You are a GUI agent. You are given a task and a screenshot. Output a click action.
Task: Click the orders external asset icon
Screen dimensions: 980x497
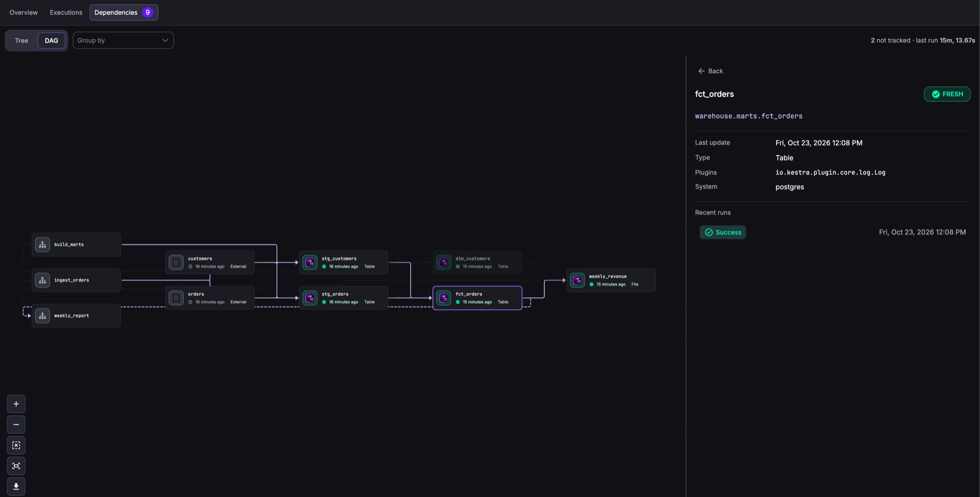coord(176,298)
